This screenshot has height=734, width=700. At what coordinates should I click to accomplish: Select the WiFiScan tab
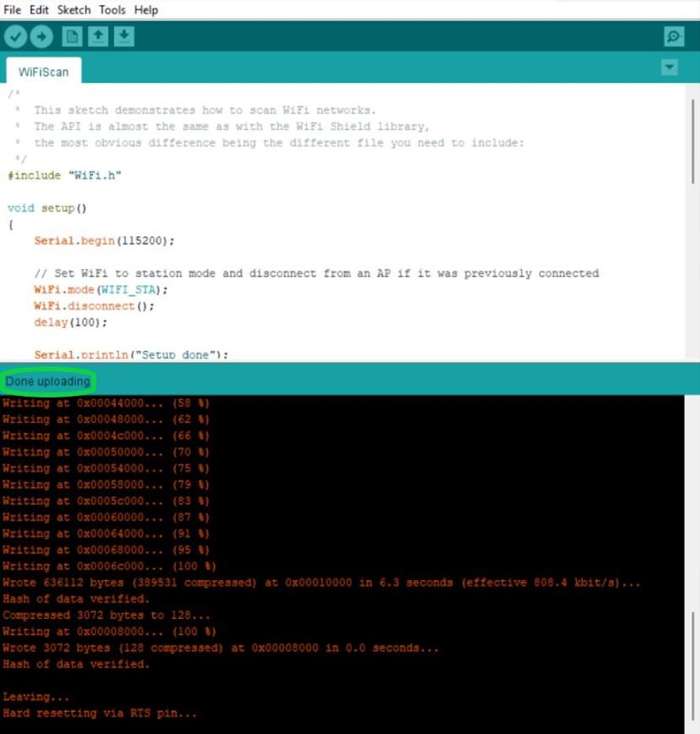(43, 72)
